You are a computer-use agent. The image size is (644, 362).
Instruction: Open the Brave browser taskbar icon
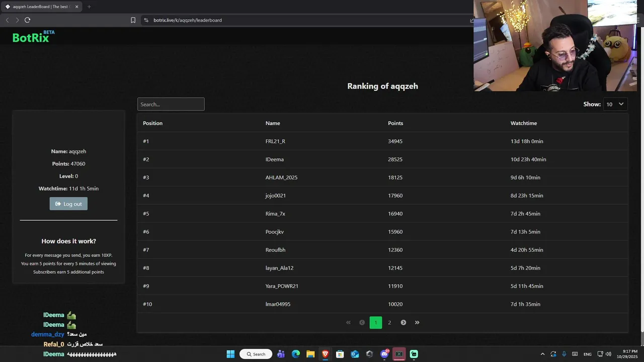(x=325, y=354)
